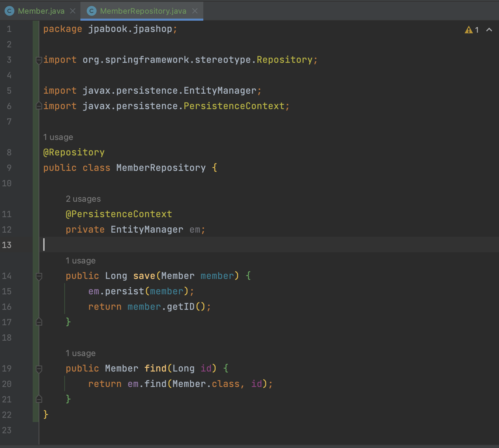This screenshot has width=499, height=448.
Task: Collapse the save method at line 14
Action: (39, 276)
